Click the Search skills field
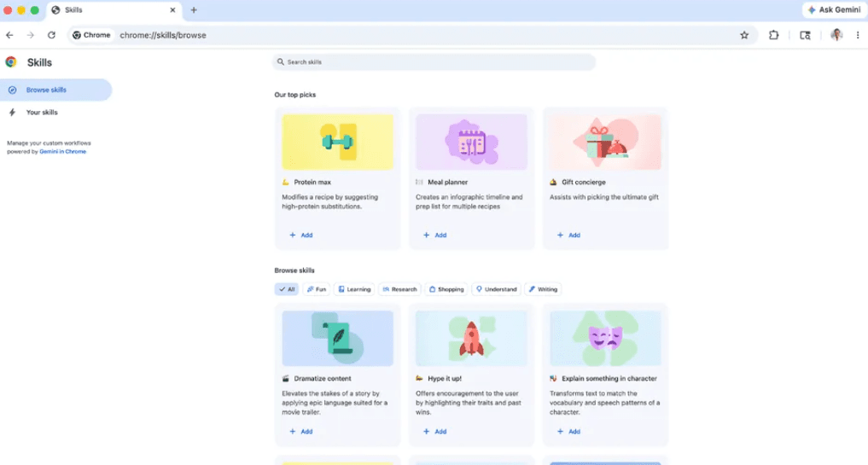 (434, 62)
